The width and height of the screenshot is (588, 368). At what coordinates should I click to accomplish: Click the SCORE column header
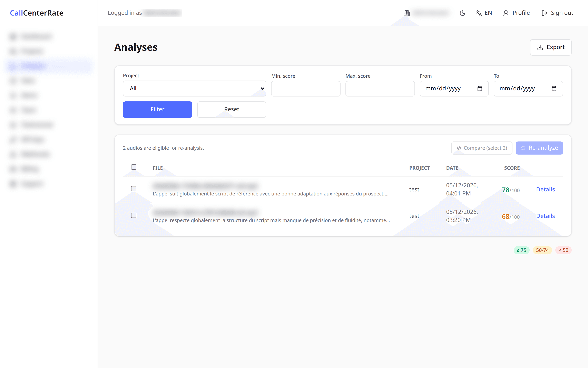(x=512, y=168)
